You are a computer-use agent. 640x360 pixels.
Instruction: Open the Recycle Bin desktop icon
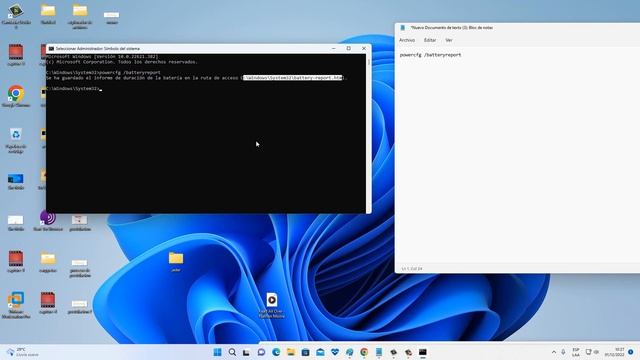(x=16, y=140)
